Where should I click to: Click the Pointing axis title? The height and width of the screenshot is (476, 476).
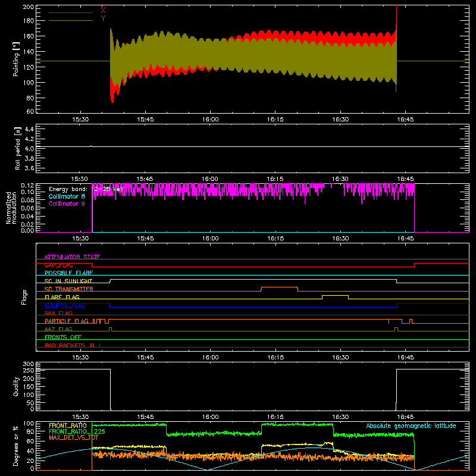(x=16, y=59)
